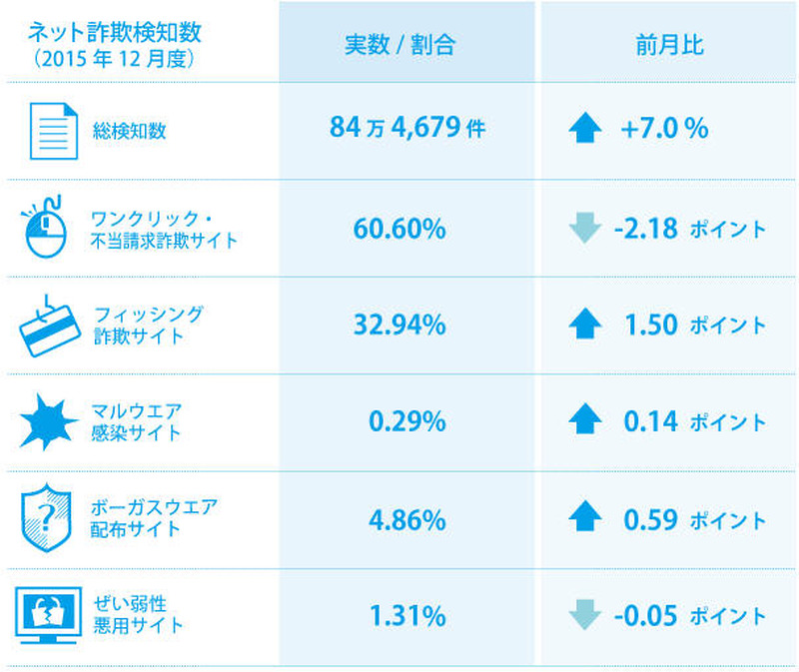This screenshot has height=672, width=799.
Task: Click the 84万4,679件 total value
Action: (x=406, y=129)
